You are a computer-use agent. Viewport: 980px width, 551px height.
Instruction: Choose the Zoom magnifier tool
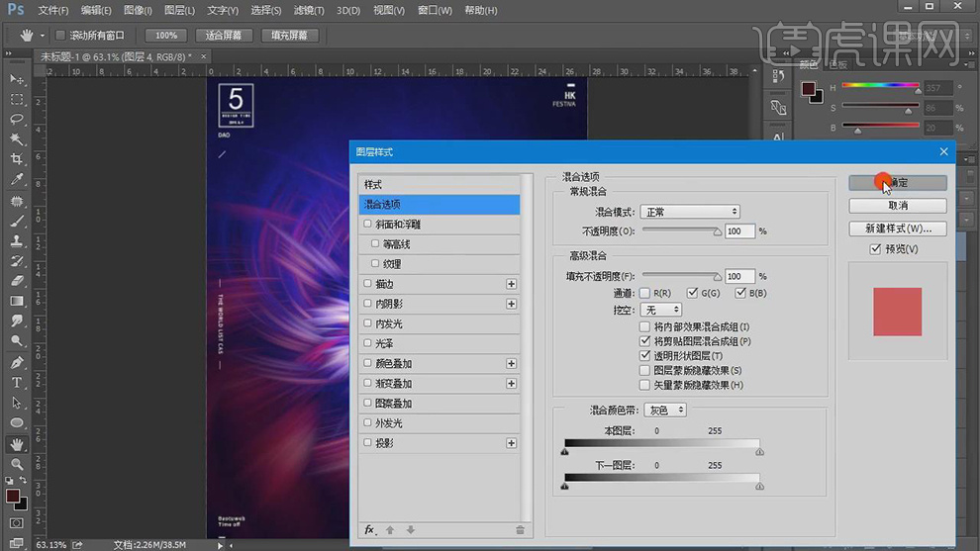click(17, 464)
